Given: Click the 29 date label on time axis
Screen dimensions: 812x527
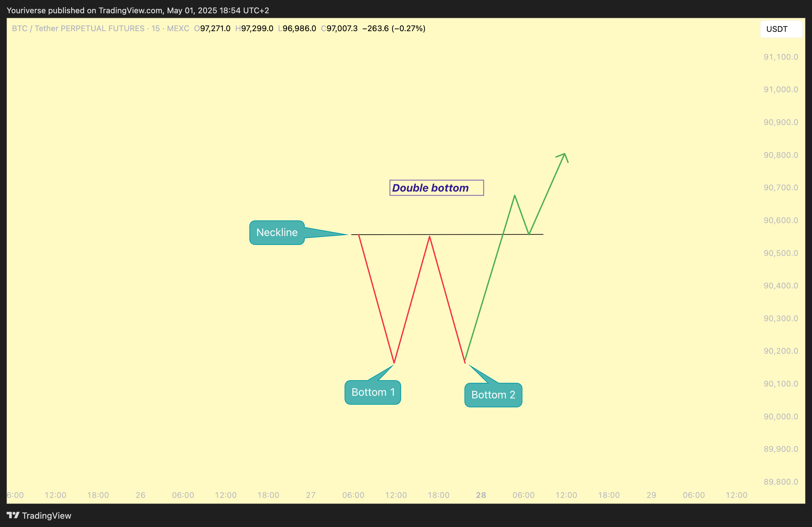Looking at the screenshot, I should pyautogui.click(x=651, y=495).
